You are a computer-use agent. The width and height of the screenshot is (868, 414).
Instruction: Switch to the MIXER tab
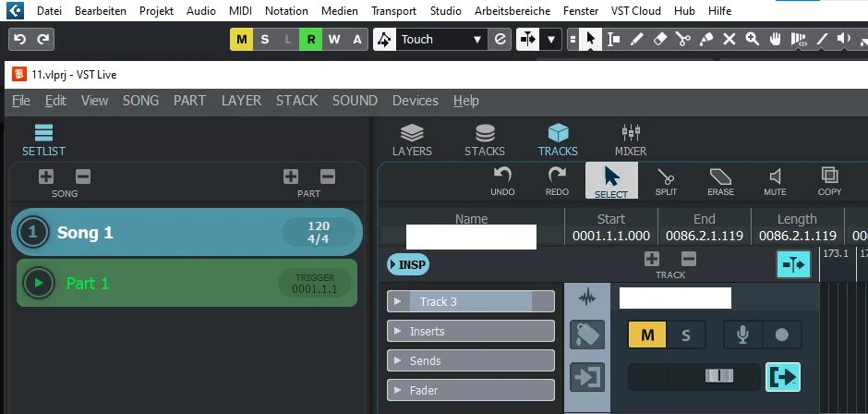pos(631,140)
